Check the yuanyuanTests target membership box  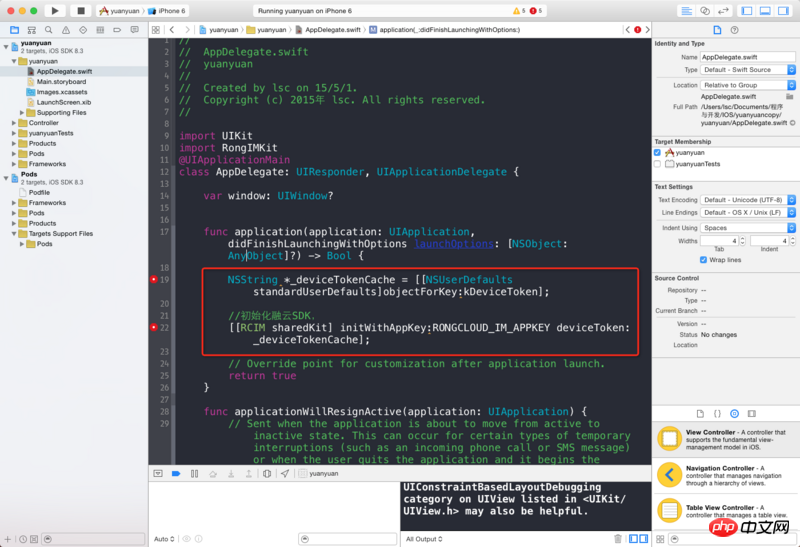(x=657, y=164)
